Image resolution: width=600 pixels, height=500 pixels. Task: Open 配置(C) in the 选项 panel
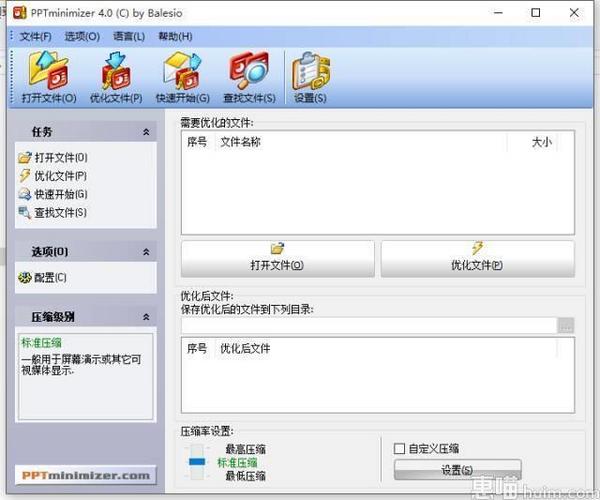click(42, 278)
